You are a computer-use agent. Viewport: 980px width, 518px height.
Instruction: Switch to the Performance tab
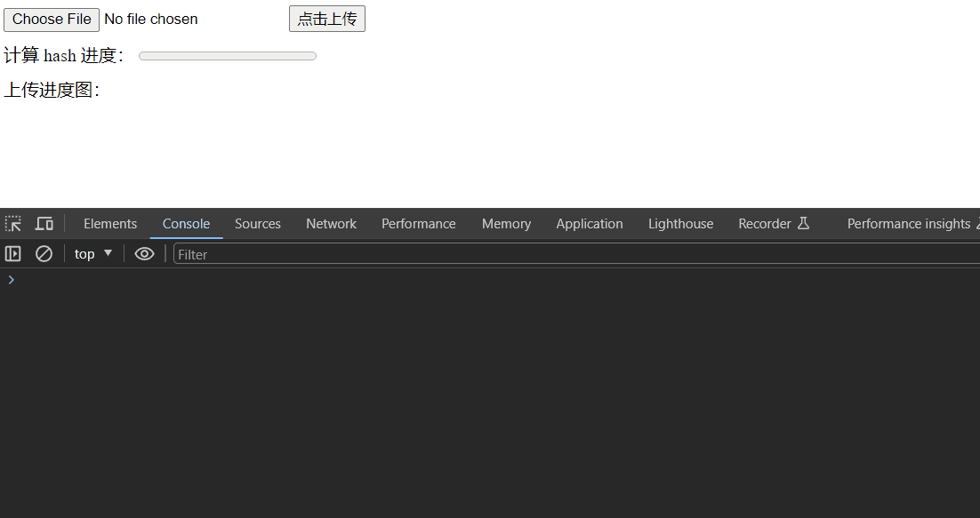click(x=419, y=223)
